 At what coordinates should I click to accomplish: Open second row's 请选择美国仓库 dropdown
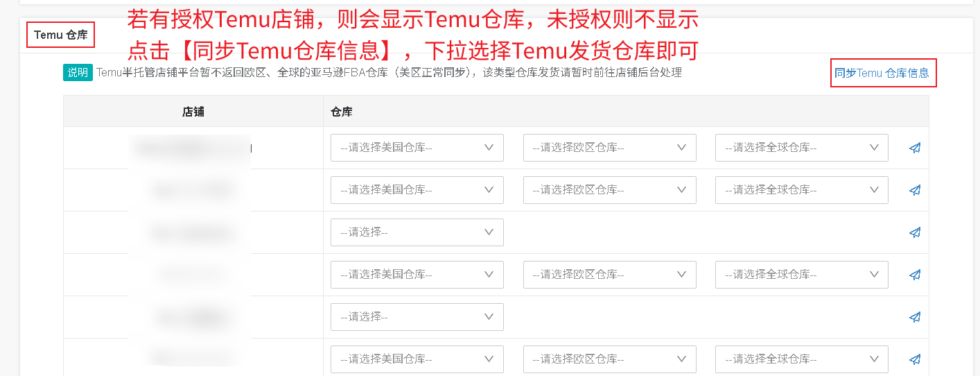click(x=417, y=190)
